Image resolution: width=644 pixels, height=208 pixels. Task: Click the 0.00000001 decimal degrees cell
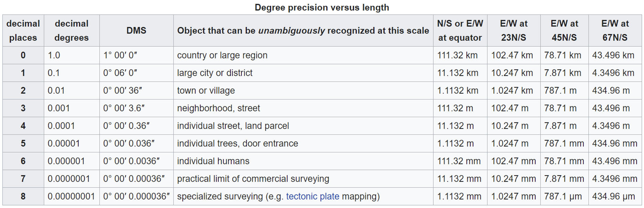pyautogui.click(x=71, y=197)
